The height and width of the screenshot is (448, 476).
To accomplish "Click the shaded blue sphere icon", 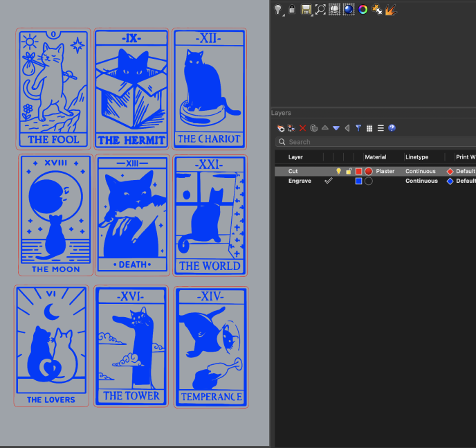I will point(349,9).
